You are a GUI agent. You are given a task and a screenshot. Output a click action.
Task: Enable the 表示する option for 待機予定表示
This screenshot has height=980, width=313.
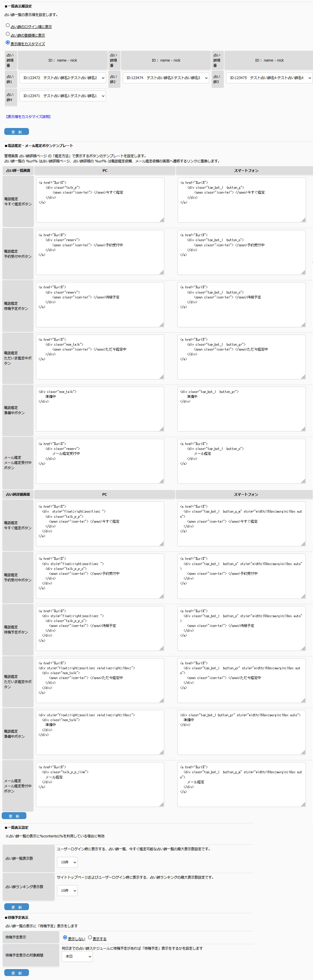[x=90, y=937]
